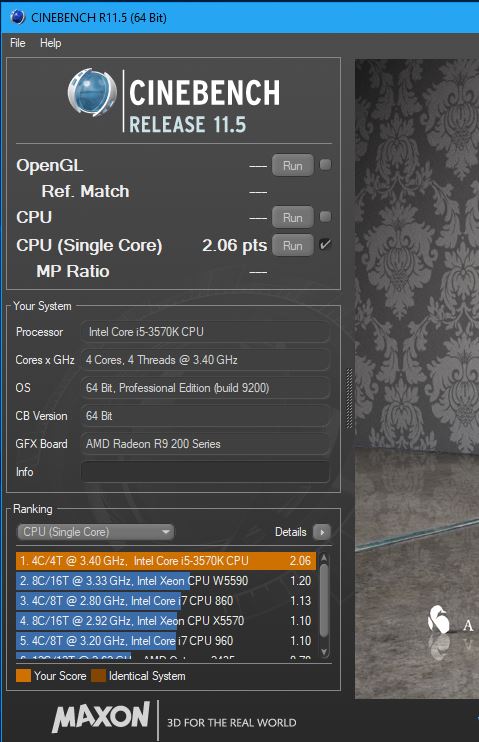Click the GFX Board field AMD Radeon R9
479x742 pixels.
pos(205,443)
